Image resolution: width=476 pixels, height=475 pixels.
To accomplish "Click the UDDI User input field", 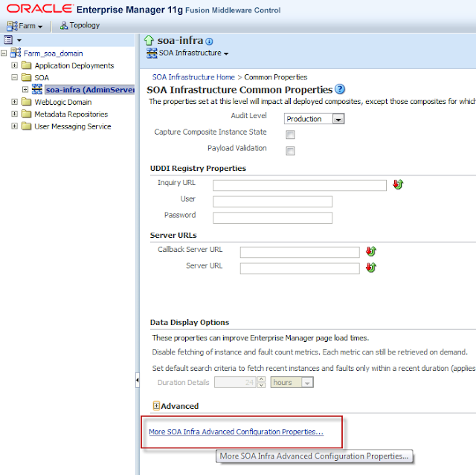I will (273, 201).
